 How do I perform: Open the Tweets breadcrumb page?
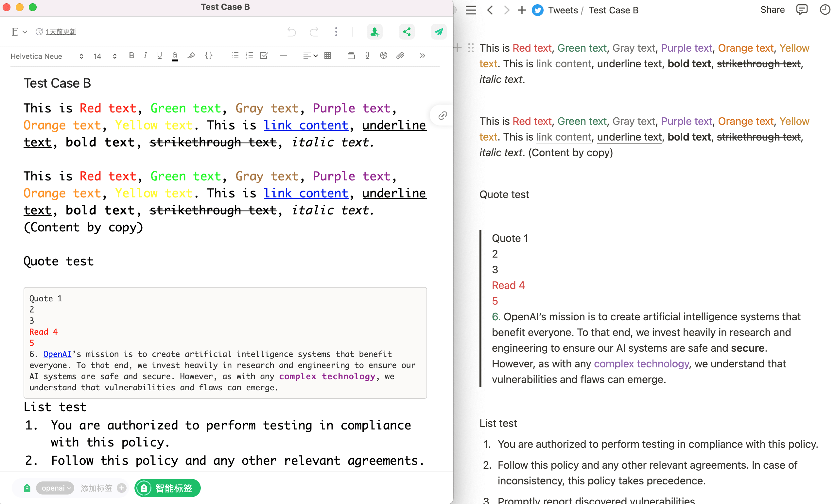tap(563, 10)
